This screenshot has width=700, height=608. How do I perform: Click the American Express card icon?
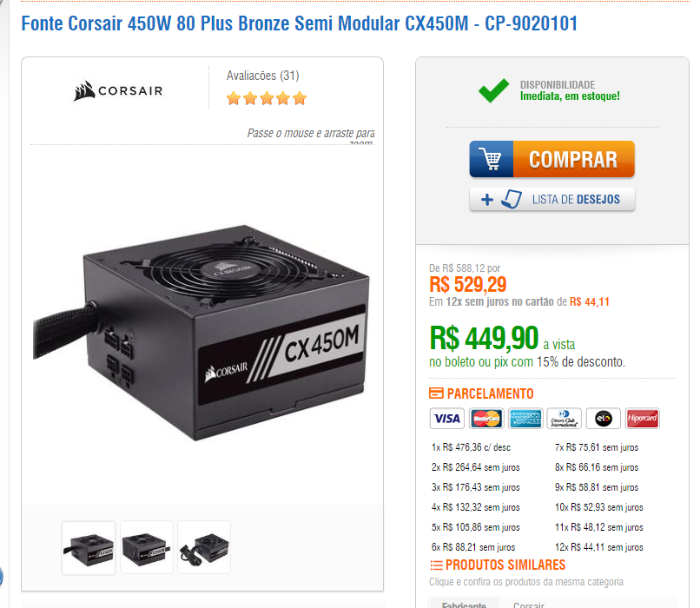pyautogui.click(x=525, y=419)
